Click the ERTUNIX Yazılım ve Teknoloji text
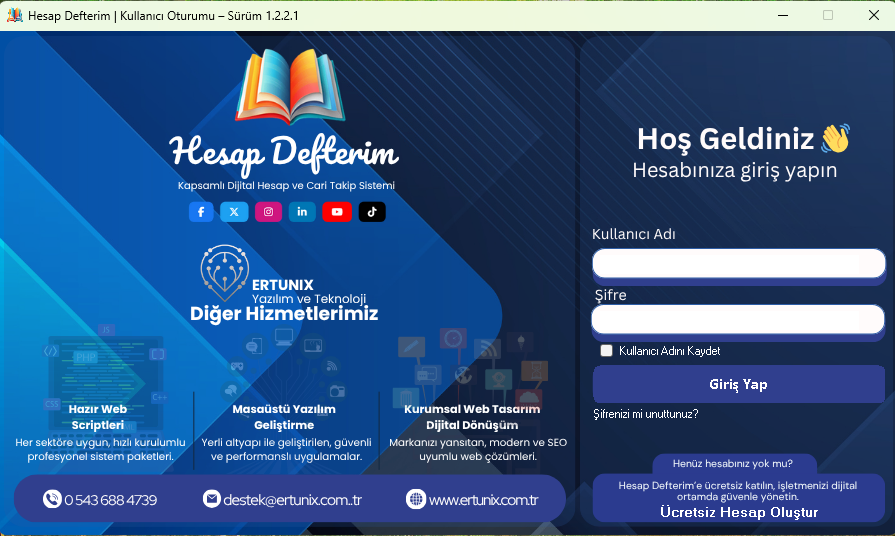 pos(309,291)
